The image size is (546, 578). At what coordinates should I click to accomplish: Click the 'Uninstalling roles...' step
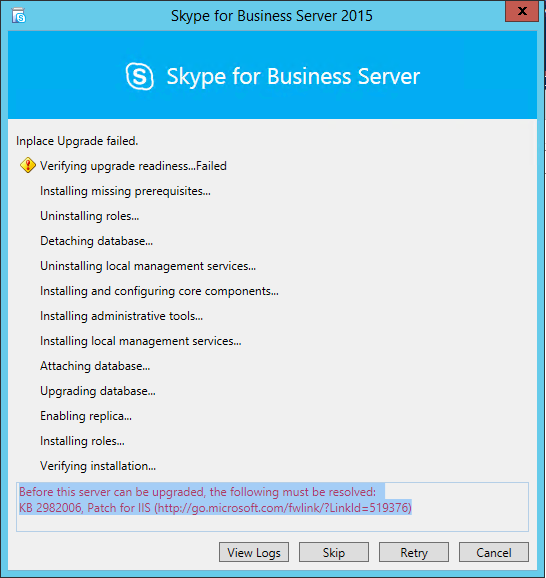coord(90,216)
